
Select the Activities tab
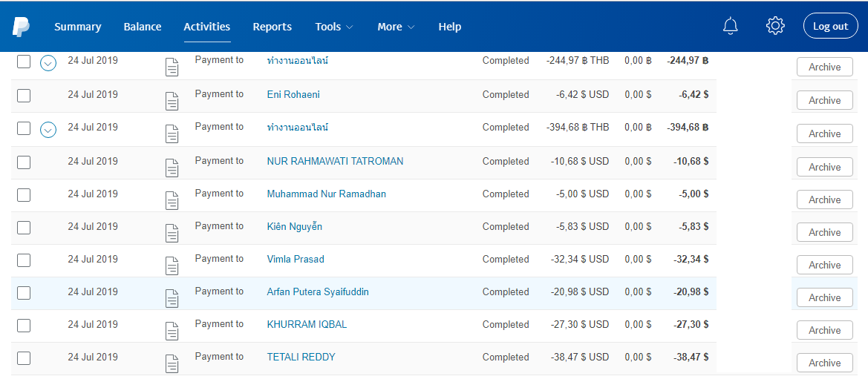207,27
